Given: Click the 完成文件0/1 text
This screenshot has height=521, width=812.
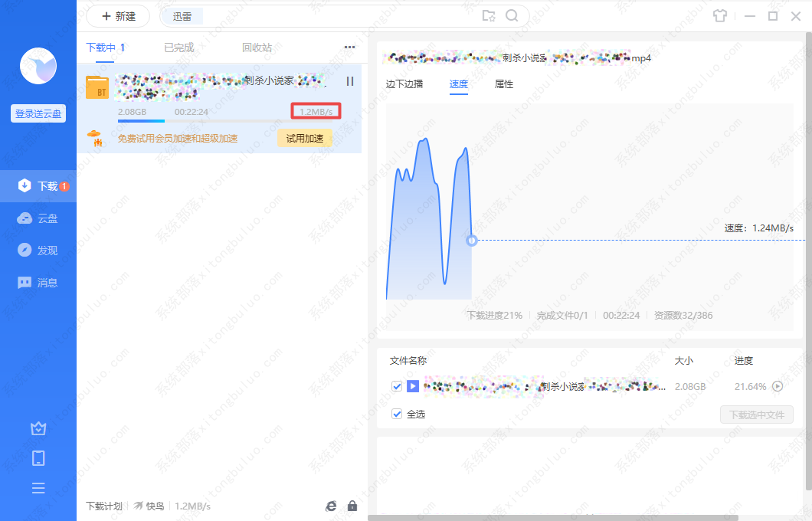Looking at the screenshot, I should [562, 316].
